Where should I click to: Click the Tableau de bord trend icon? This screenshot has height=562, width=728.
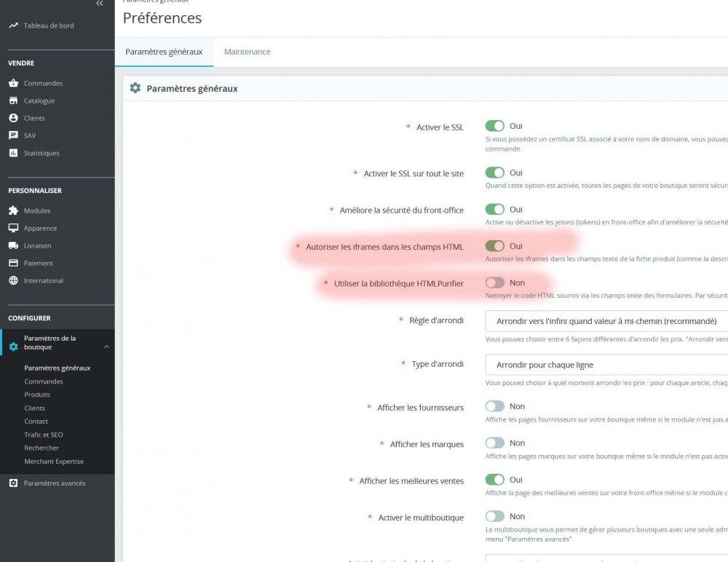[x=13, y=25]
